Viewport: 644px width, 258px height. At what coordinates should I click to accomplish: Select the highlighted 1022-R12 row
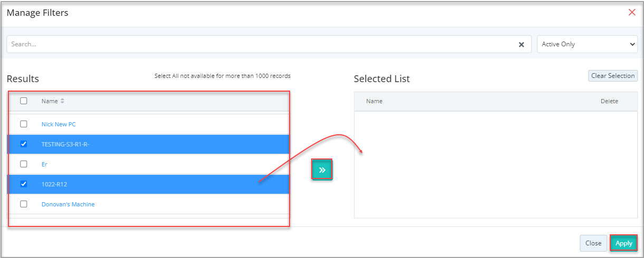[x=149, y=184]
